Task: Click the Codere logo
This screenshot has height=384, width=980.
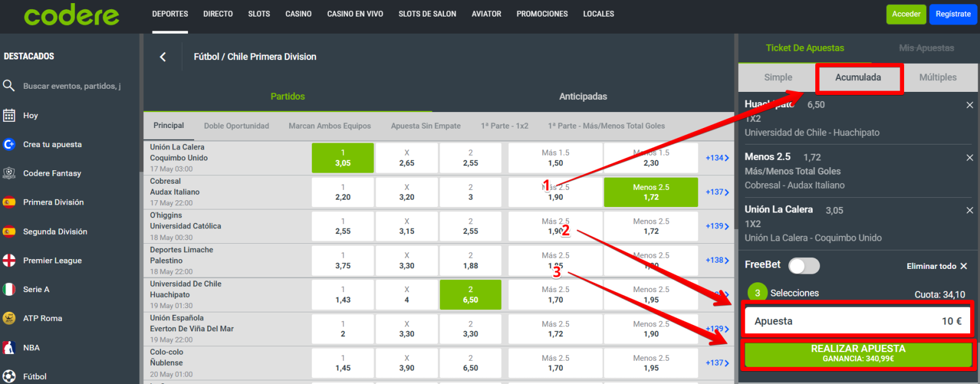Action: 72,15
